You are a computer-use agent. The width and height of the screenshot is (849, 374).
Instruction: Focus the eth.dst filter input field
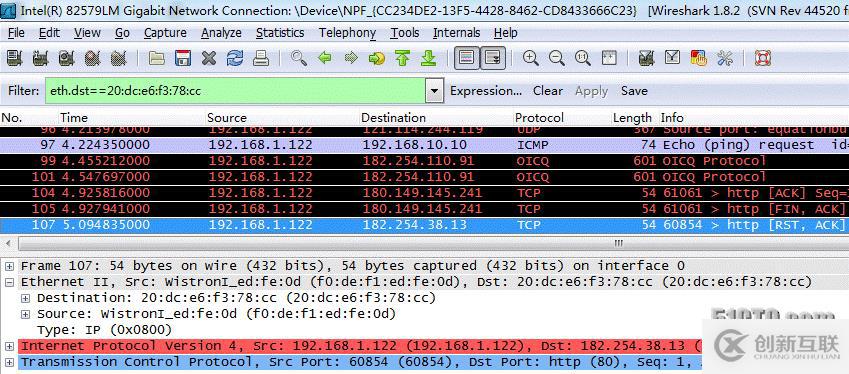coord(234,91)
